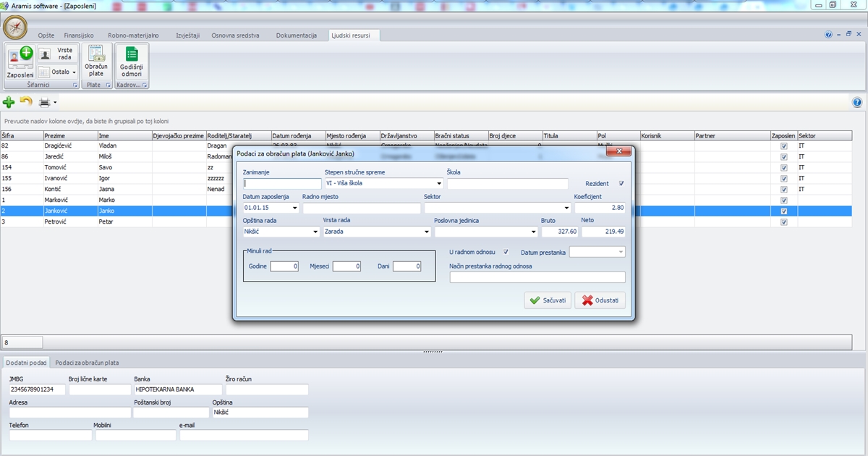Open the Datum prestanka date dropdown
The width and height of the screenshot is (868, 456).
tap(621, 252)
